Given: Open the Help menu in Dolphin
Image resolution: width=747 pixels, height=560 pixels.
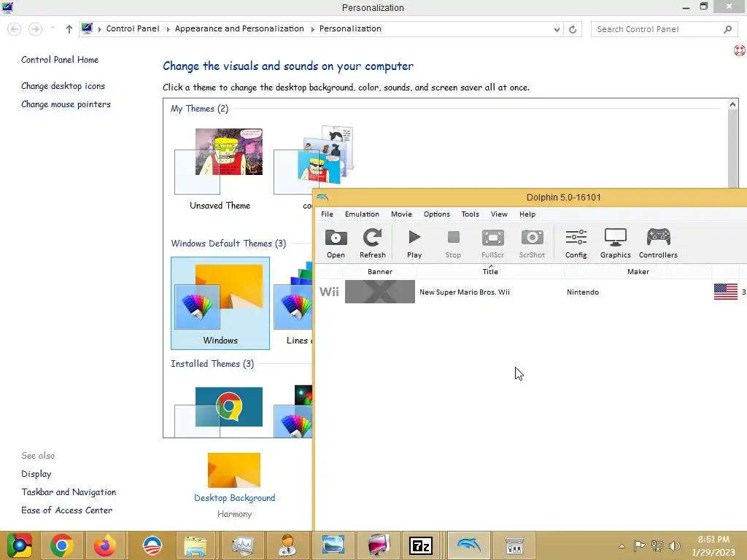Looking at the screenshot, I should tap(527, 214).
